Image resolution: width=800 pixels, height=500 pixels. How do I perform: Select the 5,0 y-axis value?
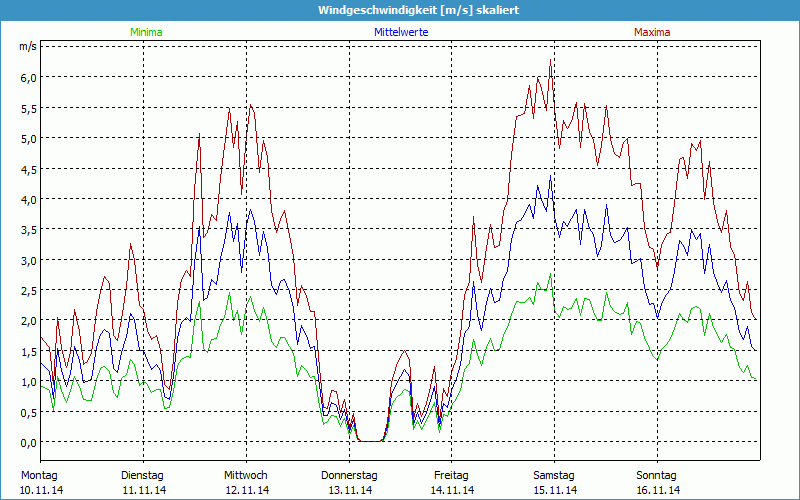coord(28,138)
